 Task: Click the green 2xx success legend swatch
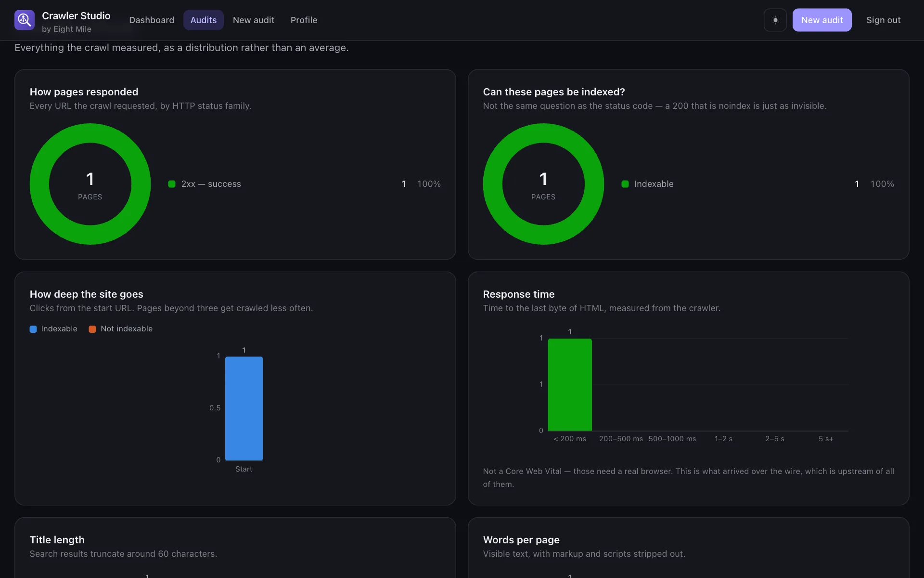pos(172,184)
